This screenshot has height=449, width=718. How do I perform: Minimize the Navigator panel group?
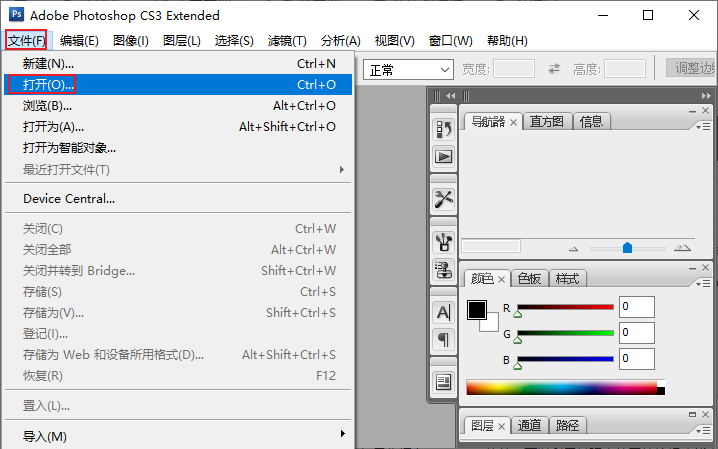(x=692, y=111)
